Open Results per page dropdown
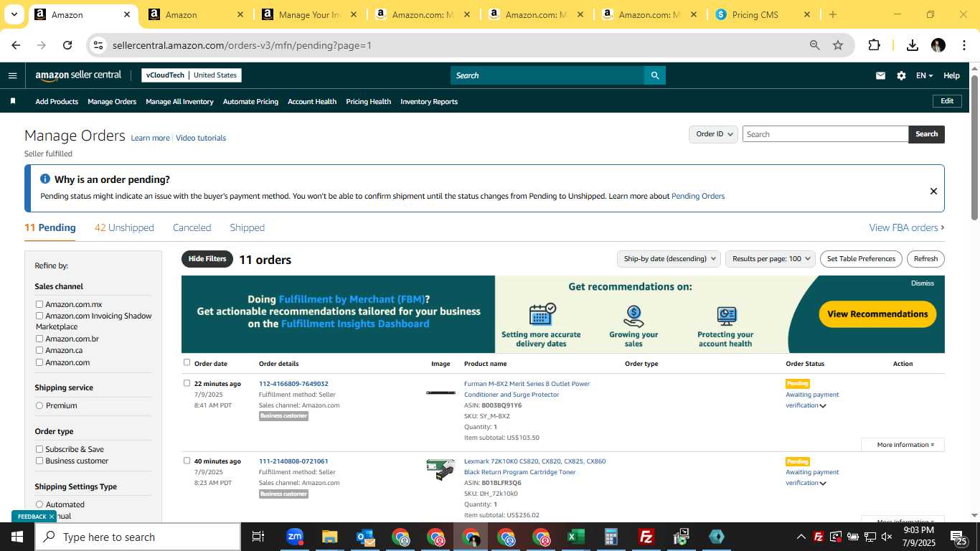980x551 pixels. point(771,259)
